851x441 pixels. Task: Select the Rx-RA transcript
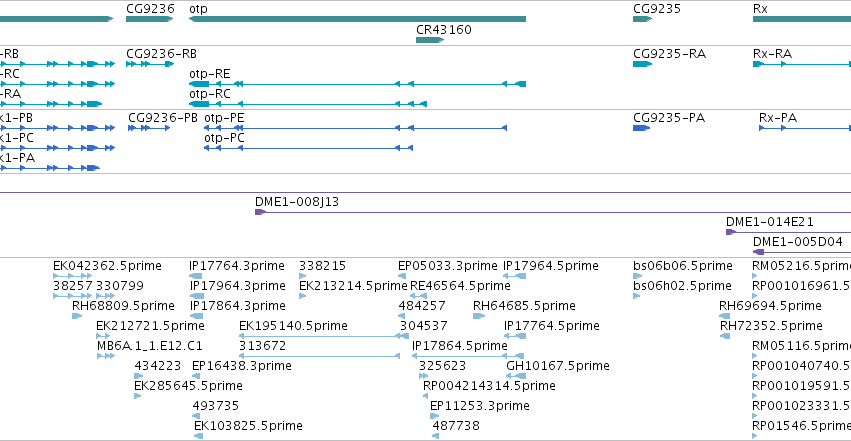(x=802, y=64)
